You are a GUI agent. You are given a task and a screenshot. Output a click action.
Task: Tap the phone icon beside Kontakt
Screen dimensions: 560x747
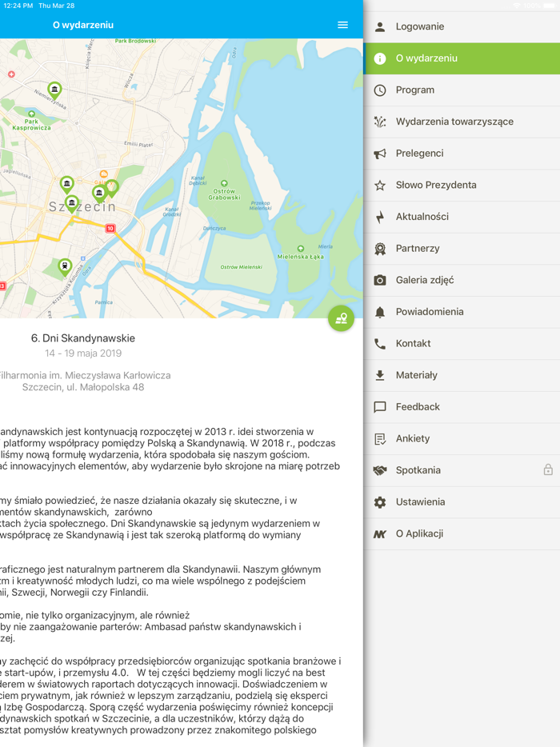click(380, 343)
